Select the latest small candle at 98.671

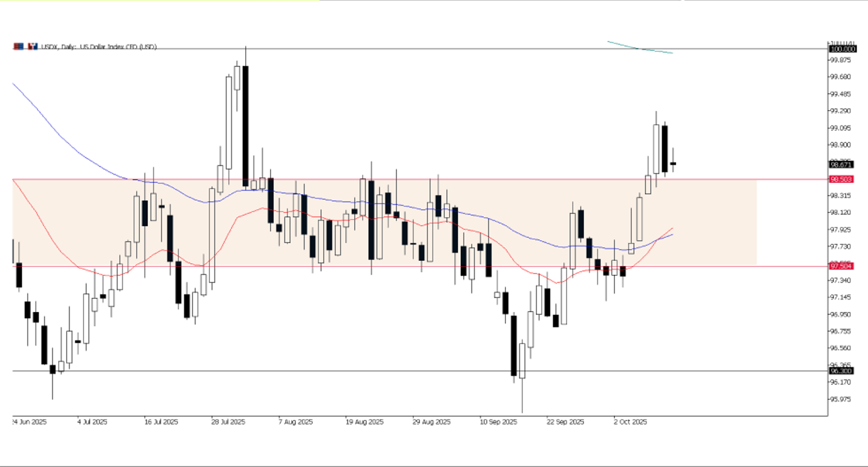(x=672, y=163)
